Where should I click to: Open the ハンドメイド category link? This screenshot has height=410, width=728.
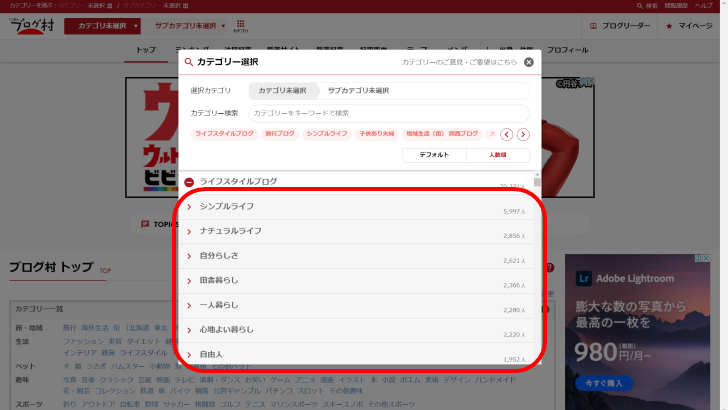495,380
